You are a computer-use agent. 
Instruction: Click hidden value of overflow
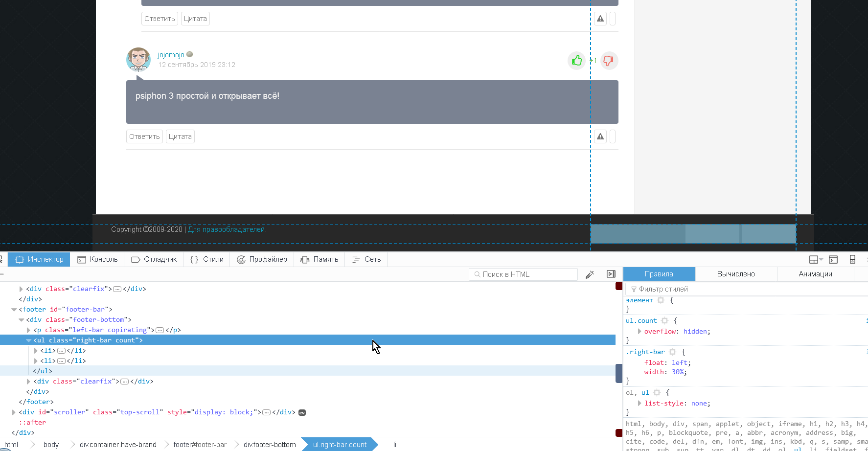[695, 332]
